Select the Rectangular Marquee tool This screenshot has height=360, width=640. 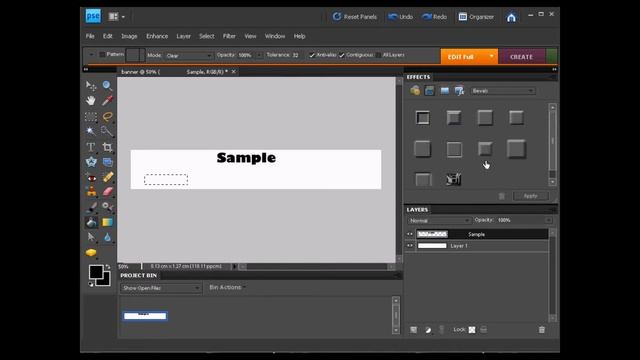[x=91, y=117]
